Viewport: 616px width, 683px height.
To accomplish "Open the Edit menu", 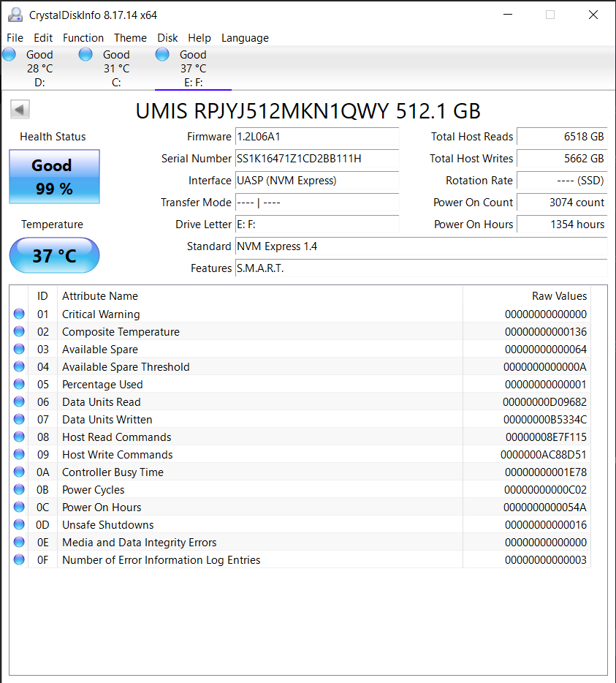I will 43,38.
